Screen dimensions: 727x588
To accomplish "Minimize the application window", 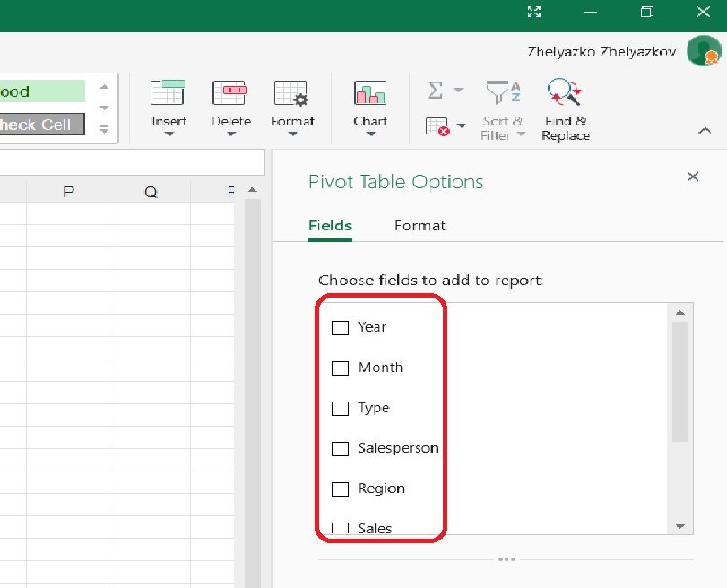I will tap(590, 12).
